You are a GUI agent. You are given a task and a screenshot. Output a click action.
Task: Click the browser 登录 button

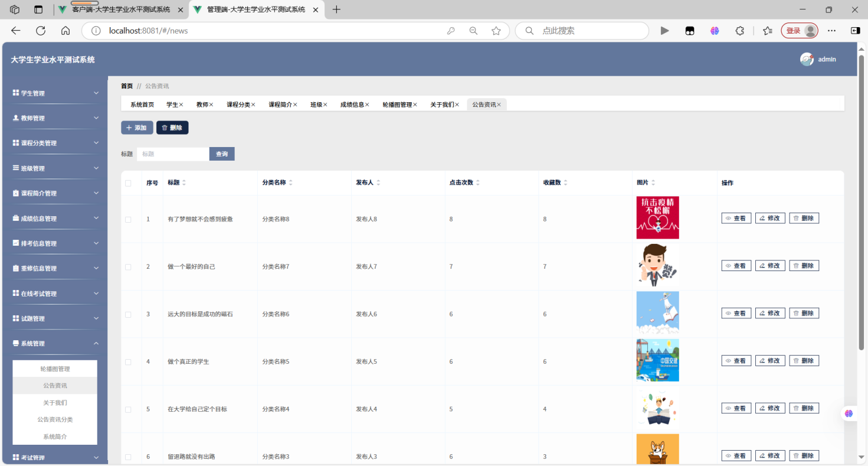(800, 31)
